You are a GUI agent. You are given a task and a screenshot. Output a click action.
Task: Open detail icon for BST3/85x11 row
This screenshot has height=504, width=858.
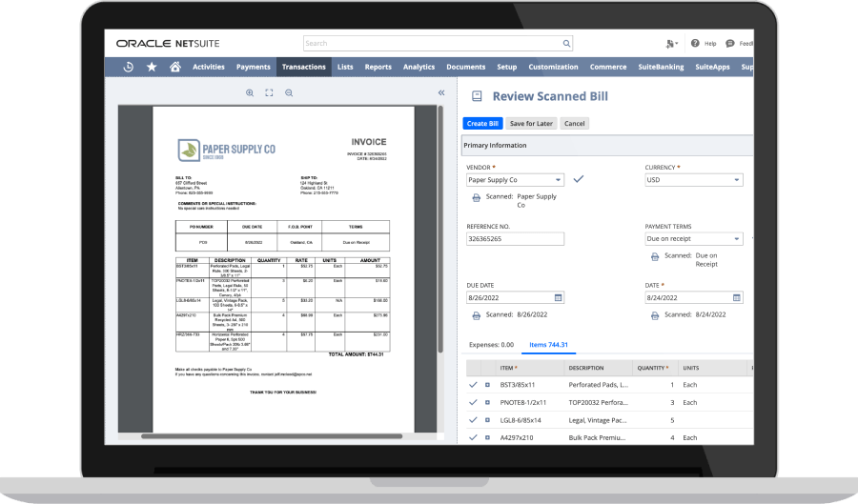487,385
